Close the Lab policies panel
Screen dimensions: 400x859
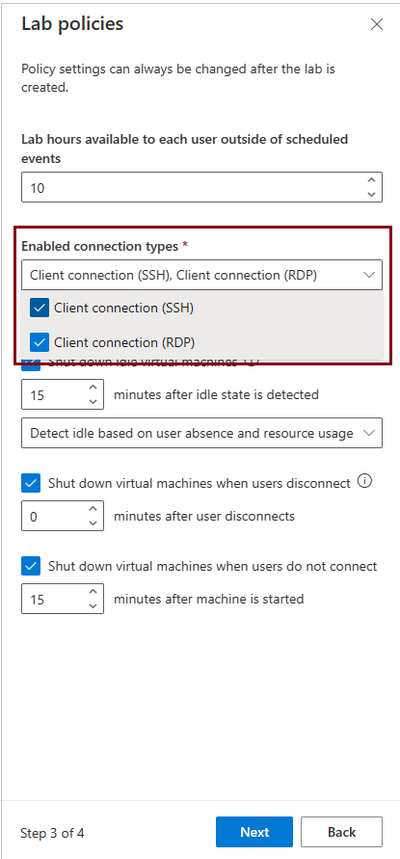tap(376, 25)
